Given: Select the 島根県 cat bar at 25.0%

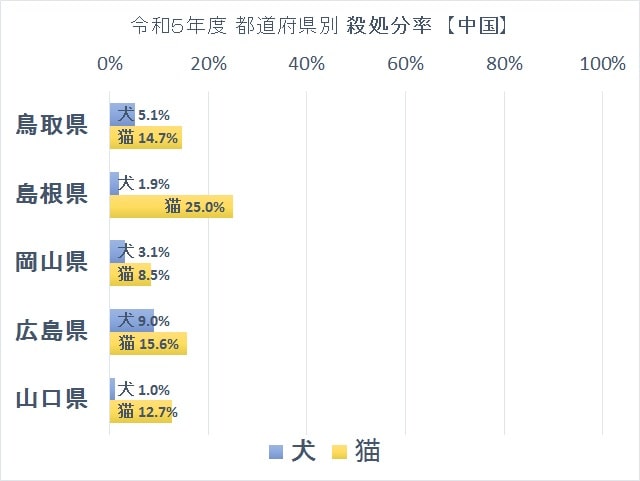Looking at the screenshot, I should coord(171,207).
